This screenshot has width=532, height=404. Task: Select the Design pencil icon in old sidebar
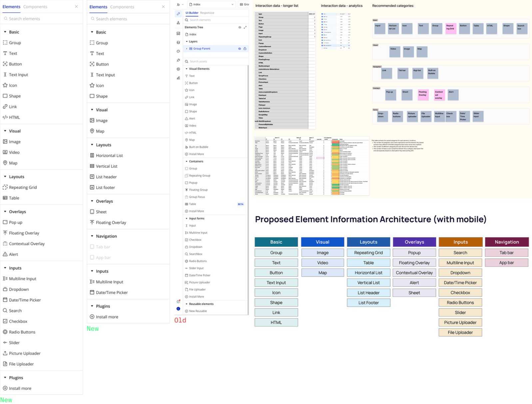[178, 14]
